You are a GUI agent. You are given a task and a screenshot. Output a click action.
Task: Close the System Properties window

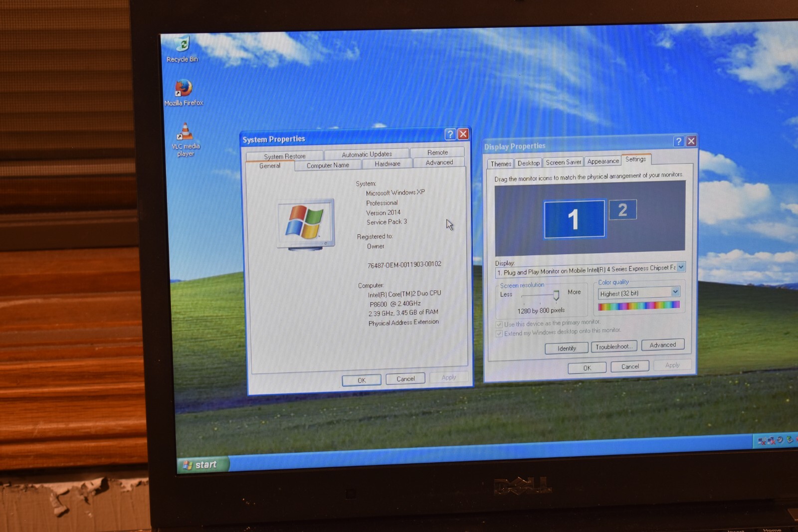point(463,134)
